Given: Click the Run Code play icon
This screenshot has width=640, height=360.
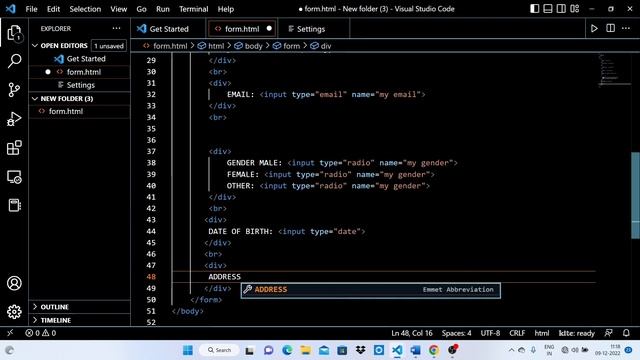Looking at the screenshot, I should coord(594,29).
